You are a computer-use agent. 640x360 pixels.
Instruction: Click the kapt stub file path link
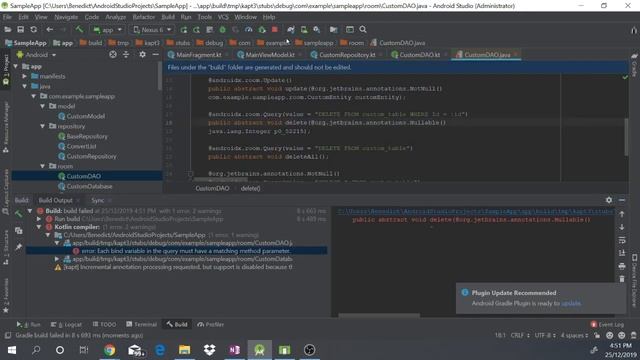coord(475,211)
